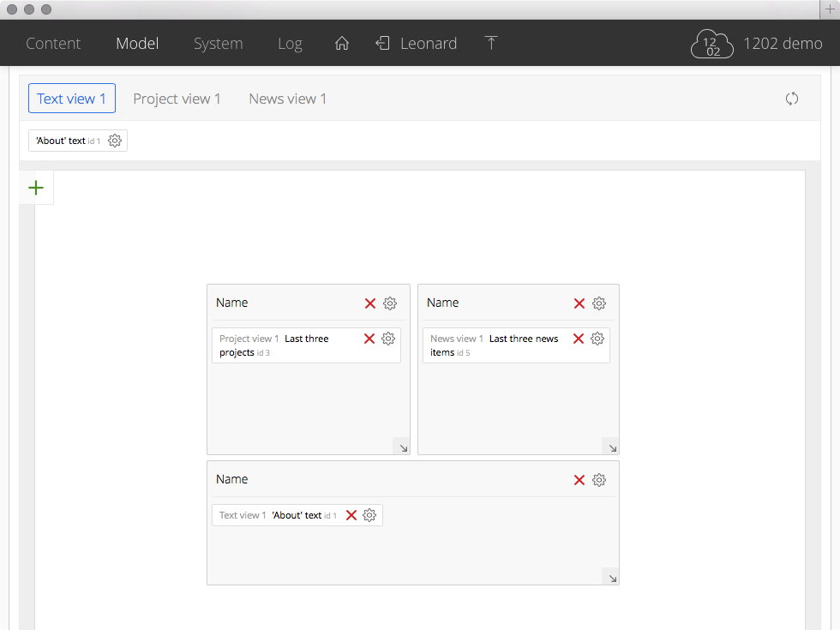This screenshot has width=840, height=630.
Task: Remove the Project view 1 item from block
Action: pos(369,339)
